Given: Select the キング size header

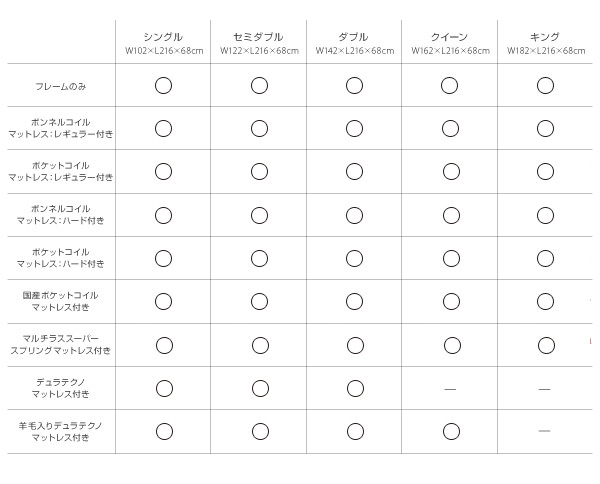Looking at the screenshot, I should (x=546, y=43).
